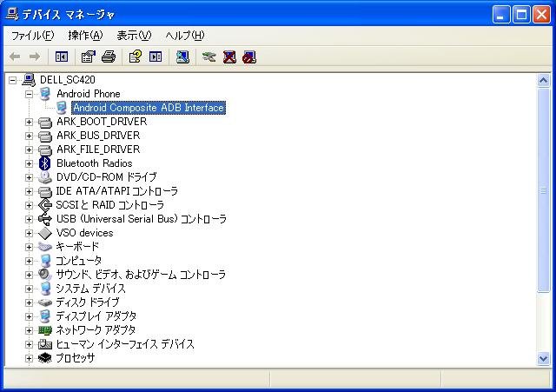Expand the ARK_BOOT_DRIVER node
Screen dimensions: 556x392
click(29, 122)
